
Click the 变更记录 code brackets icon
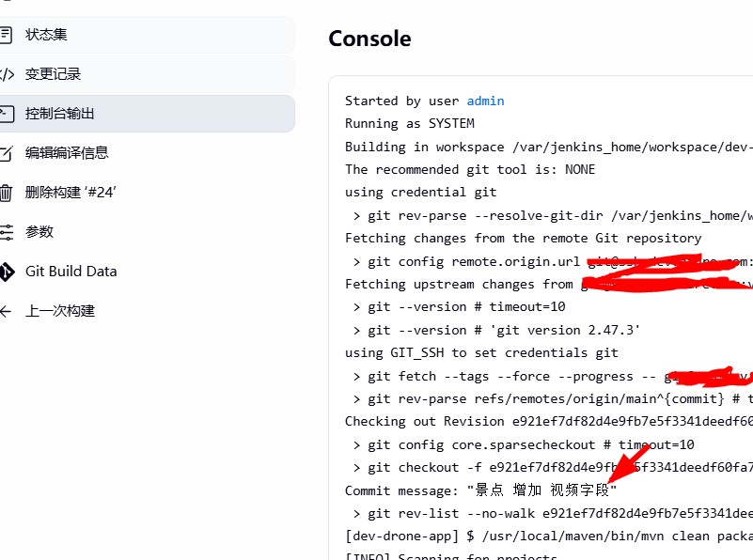7,74
